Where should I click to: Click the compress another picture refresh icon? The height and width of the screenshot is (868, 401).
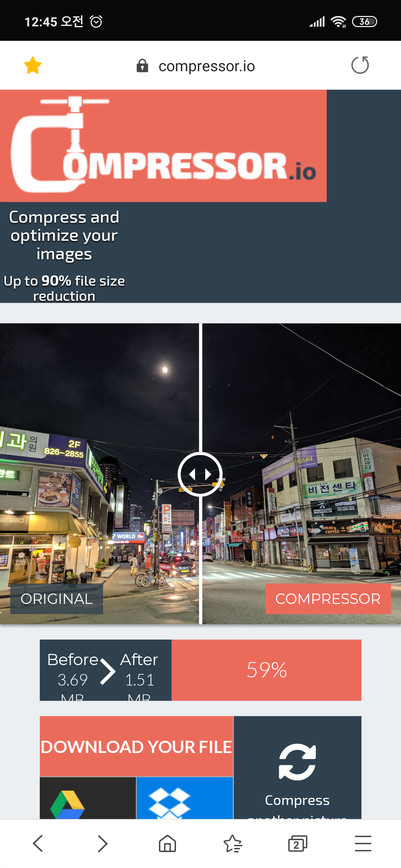point(297,762)
